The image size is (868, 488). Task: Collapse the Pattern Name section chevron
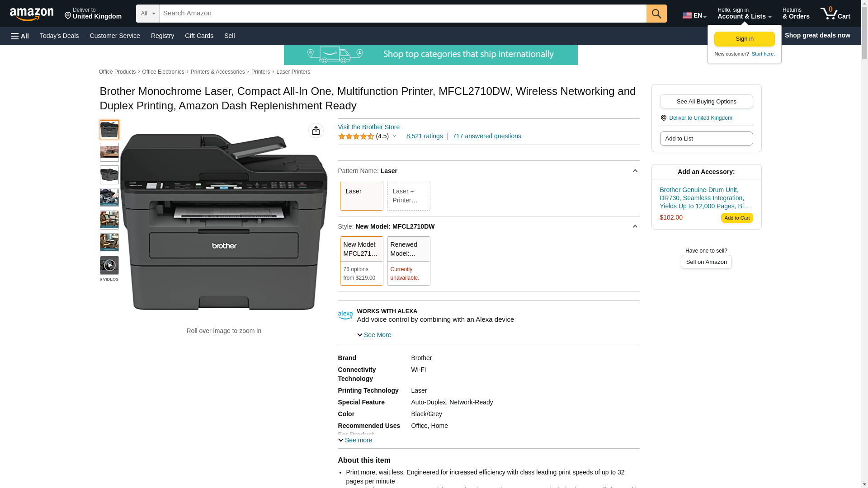tap(635, 171)
